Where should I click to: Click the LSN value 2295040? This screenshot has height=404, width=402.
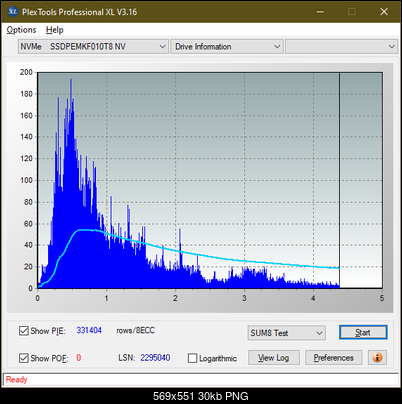pos(155,358)
